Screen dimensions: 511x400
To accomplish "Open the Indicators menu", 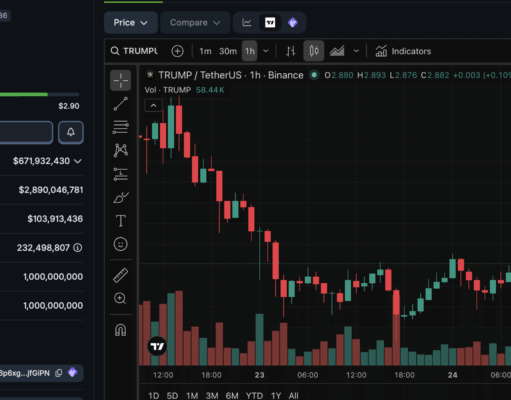I will point(403,51).
